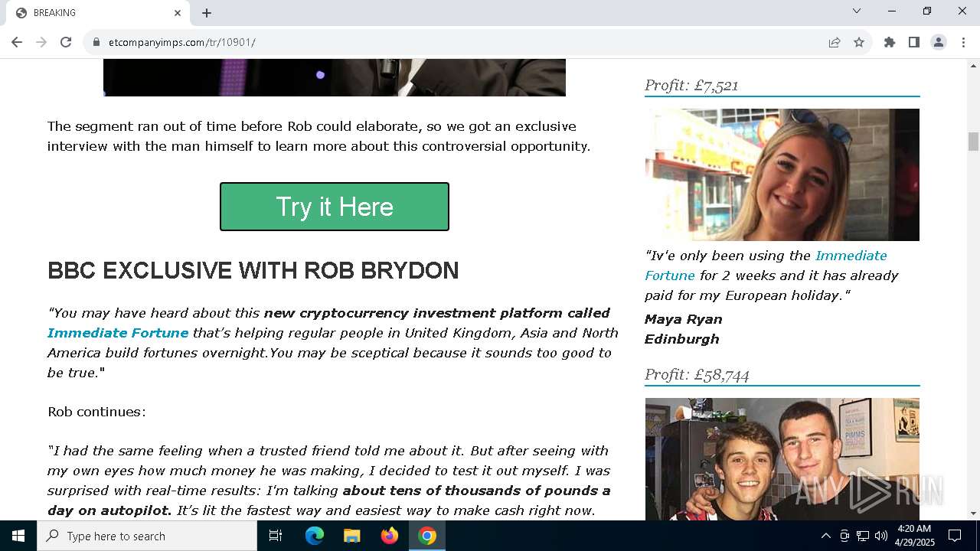Reload the page with refresh icon
The width and height of the screenshot is (980, 551).
(x=66, y=42)
